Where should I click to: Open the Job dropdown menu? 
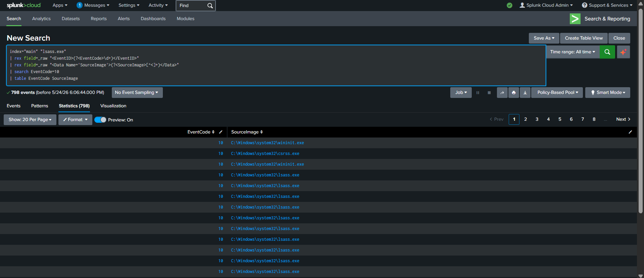461,93
